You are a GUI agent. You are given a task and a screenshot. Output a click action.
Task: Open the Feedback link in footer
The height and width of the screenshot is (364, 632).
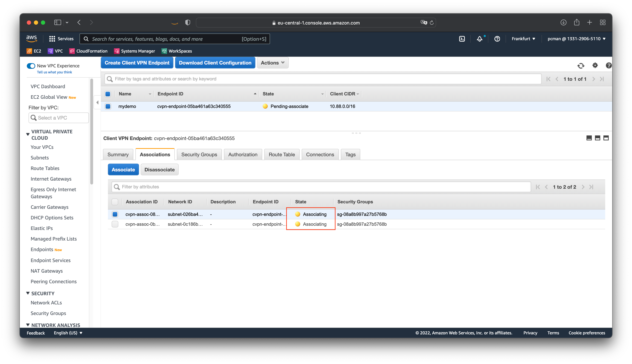[36, 333]
